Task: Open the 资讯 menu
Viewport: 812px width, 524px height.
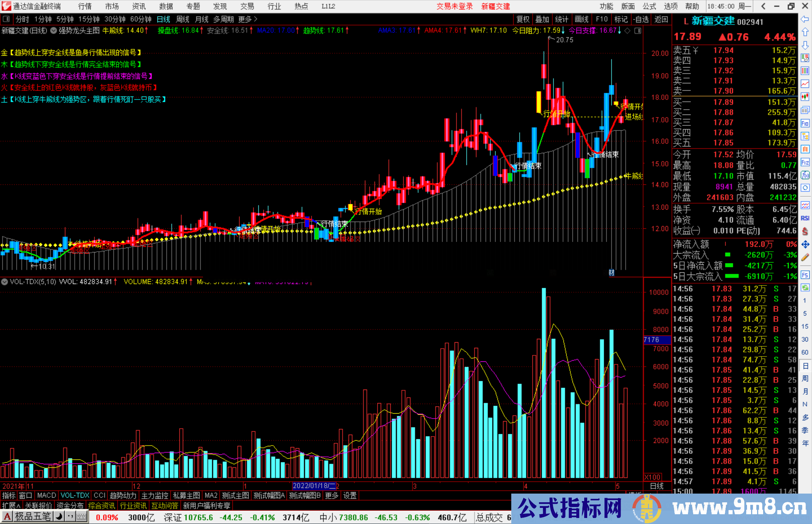Action: click(139, 6)
